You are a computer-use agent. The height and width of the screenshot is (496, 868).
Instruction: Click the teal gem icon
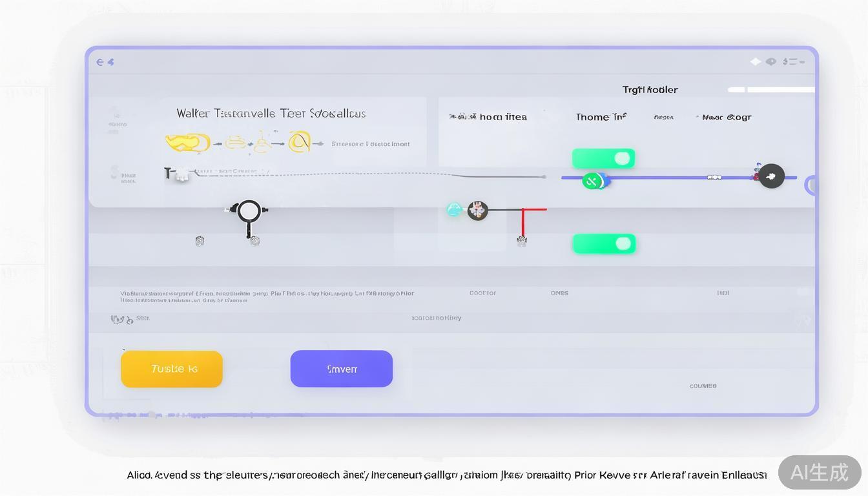tap(455, 209)
